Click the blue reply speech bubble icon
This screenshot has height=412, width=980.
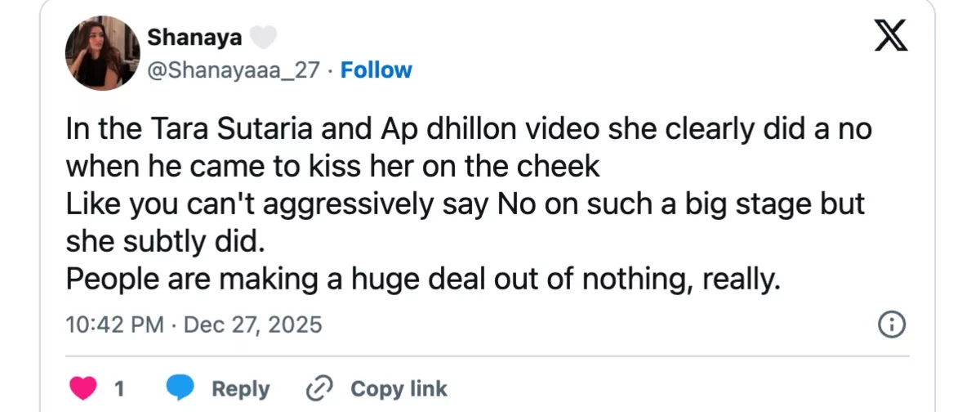click(180, 387)
